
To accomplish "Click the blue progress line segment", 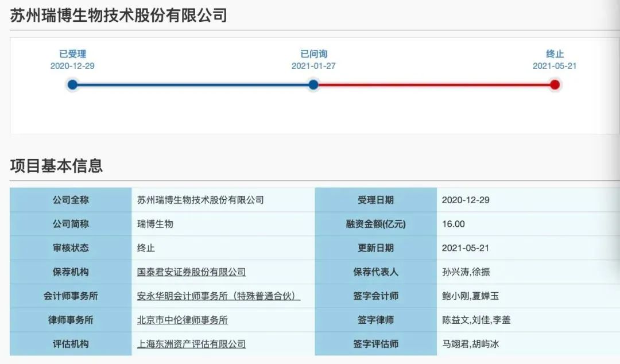I will pos(192,85).
